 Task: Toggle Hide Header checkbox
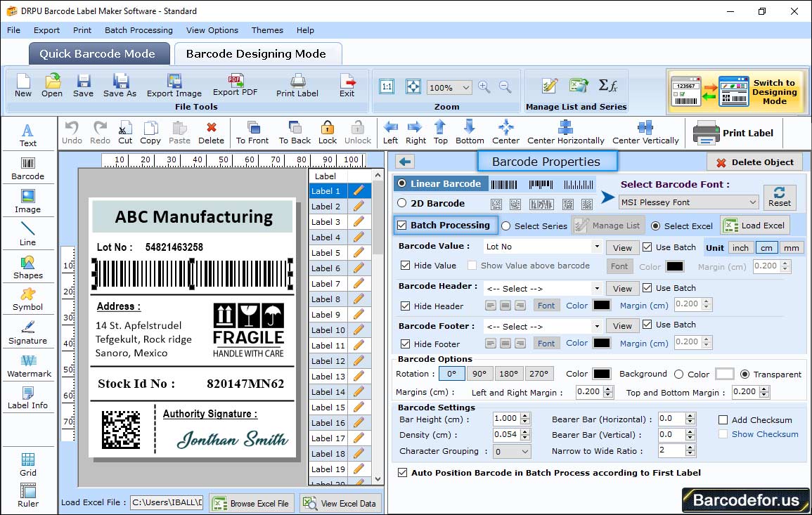tap(406, 306)
